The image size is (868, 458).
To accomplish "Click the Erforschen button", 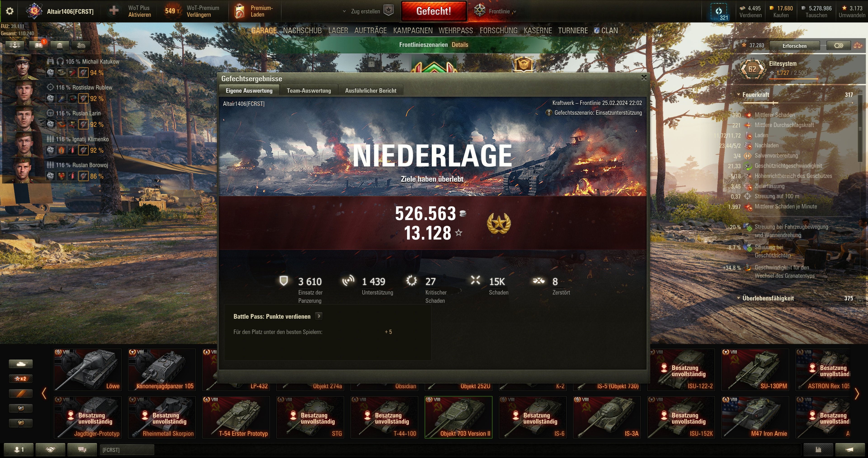I will pos(794,45).
